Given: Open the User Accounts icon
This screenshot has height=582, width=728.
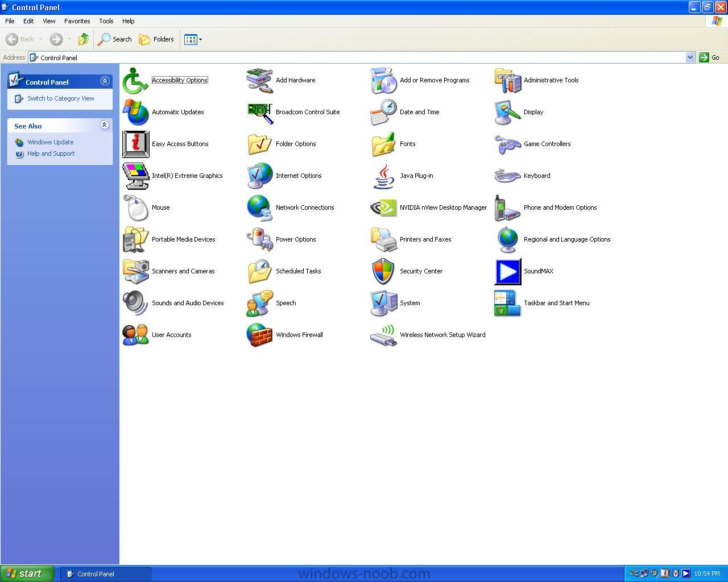Looking at the screenshot, I should [135, 335].
